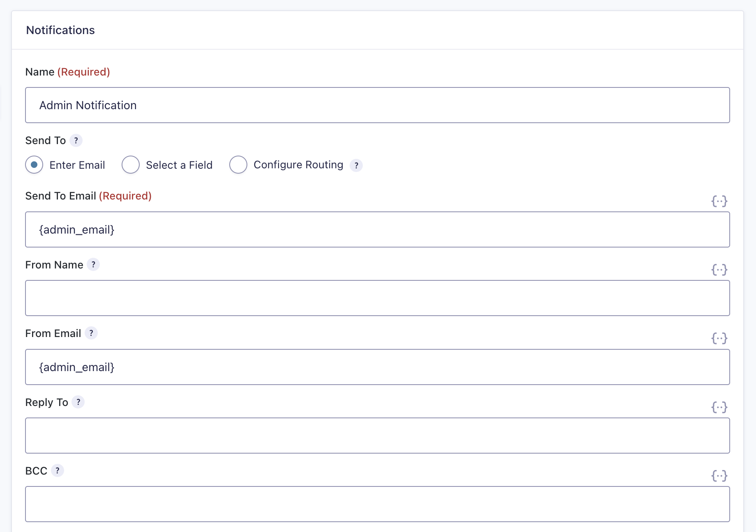Show help for Configure Routing
756x532 pixels.
356,165
